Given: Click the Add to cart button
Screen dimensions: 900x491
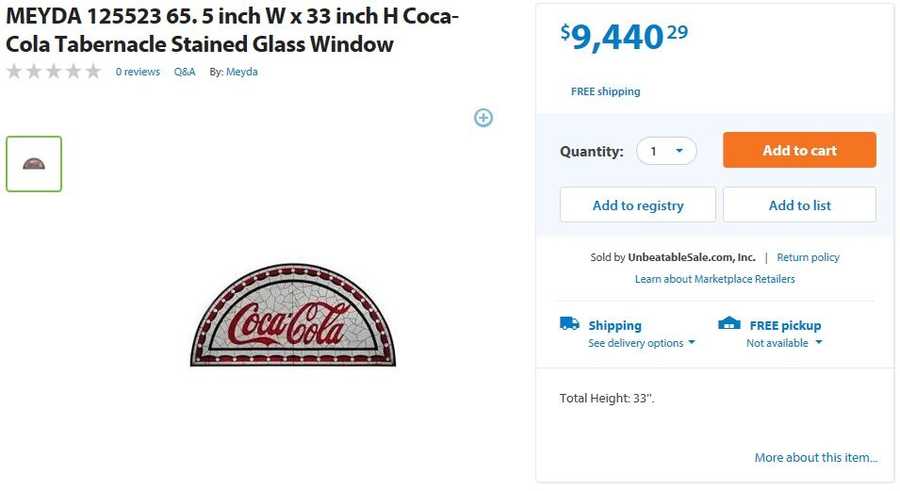Looking at the screenshot, I should (799, 150).
